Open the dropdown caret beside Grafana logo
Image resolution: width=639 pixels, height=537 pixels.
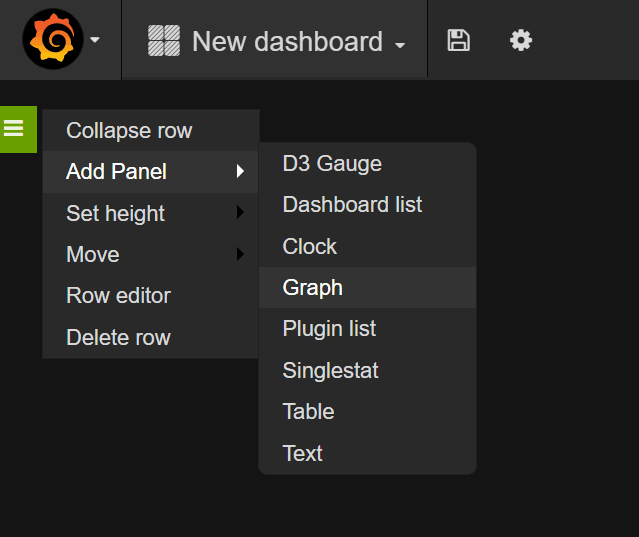click(x=95, y=40)
